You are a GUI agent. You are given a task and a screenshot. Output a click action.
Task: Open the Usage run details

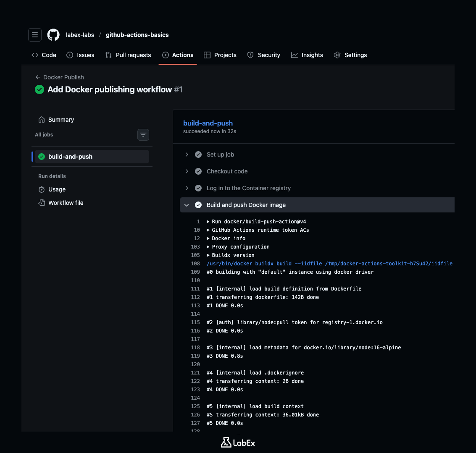[57, 189]
